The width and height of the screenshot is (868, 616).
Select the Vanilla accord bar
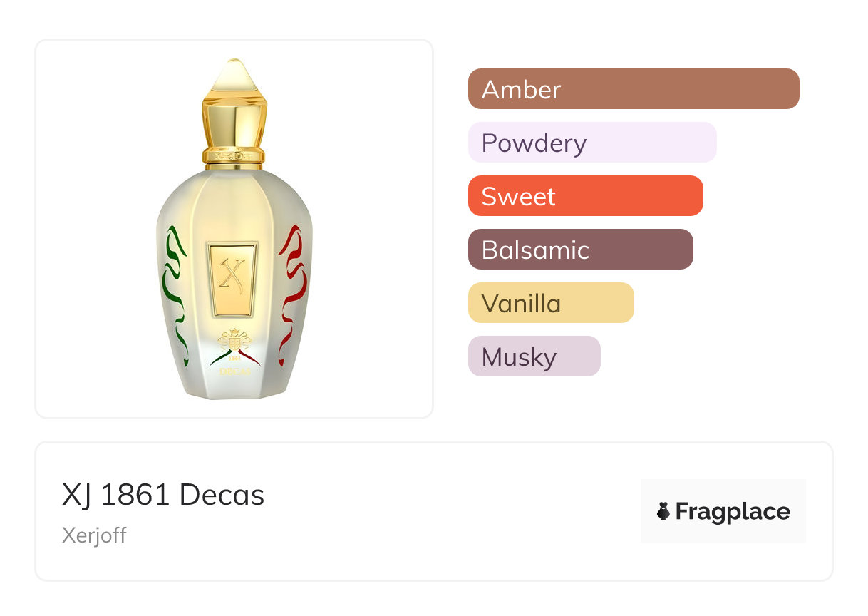pyautogui.click(x=550, y=303)
